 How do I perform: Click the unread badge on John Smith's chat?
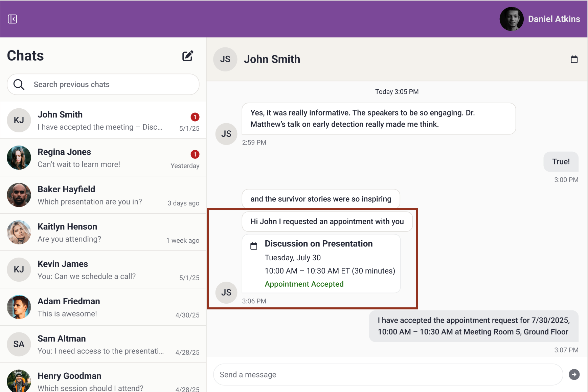tap(195, 117)
